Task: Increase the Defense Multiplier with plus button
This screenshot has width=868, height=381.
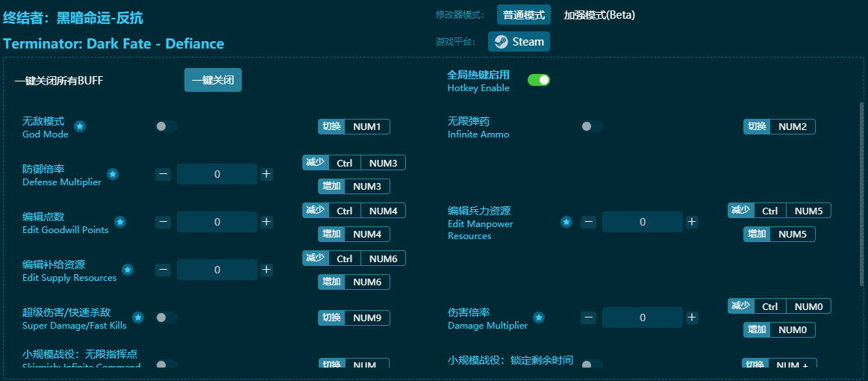Action: point(266,174)
